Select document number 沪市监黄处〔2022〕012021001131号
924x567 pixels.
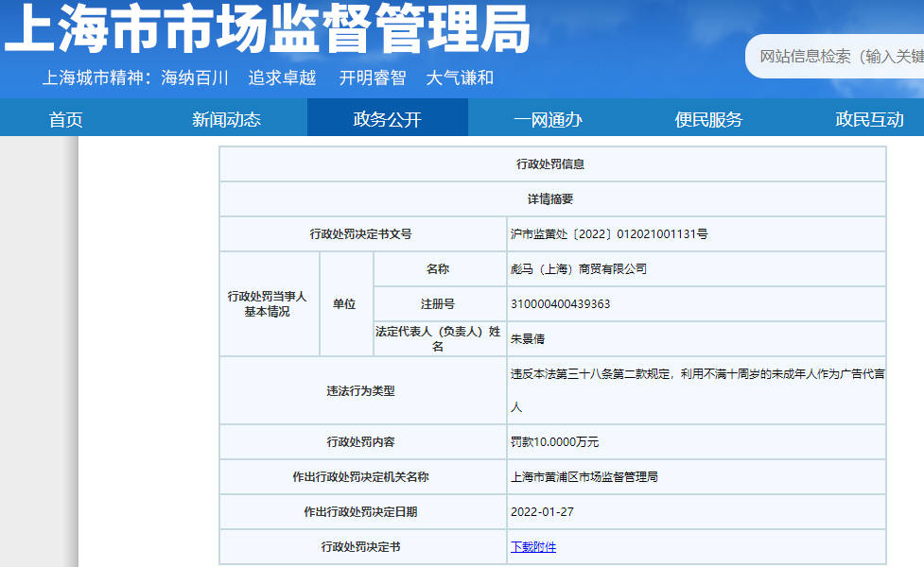click(x=609, y=234)
